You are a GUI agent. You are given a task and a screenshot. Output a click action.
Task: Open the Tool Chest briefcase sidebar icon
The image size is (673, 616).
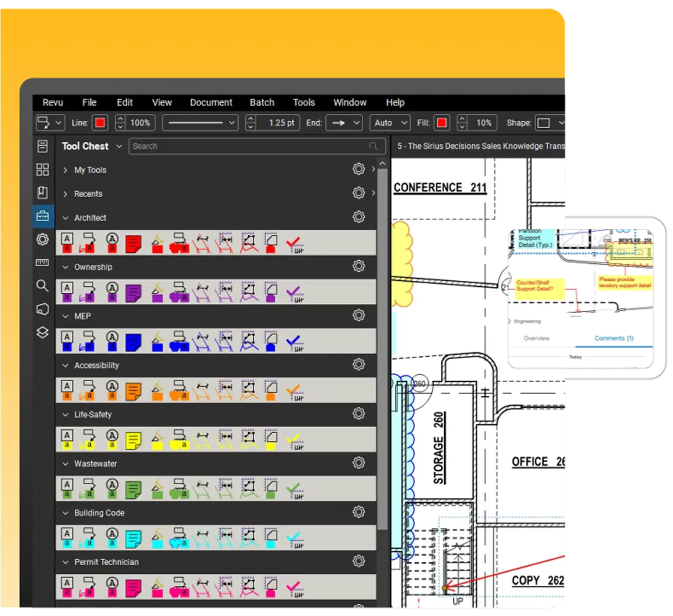pyautogui.click(x=43, y=216)
